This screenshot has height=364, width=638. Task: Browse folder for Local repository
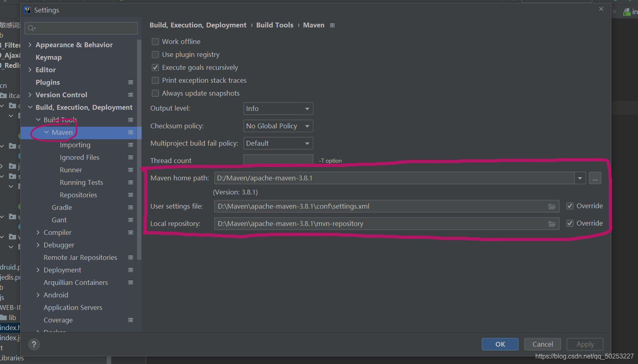coord(552,224)
